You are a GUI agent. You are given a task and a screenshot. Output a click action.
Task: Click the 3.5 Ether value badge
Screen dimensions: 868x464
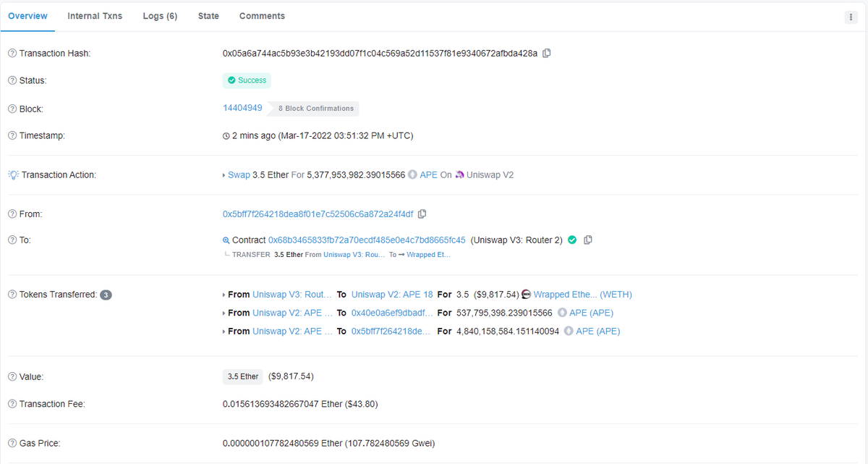(x=243, y=376)
